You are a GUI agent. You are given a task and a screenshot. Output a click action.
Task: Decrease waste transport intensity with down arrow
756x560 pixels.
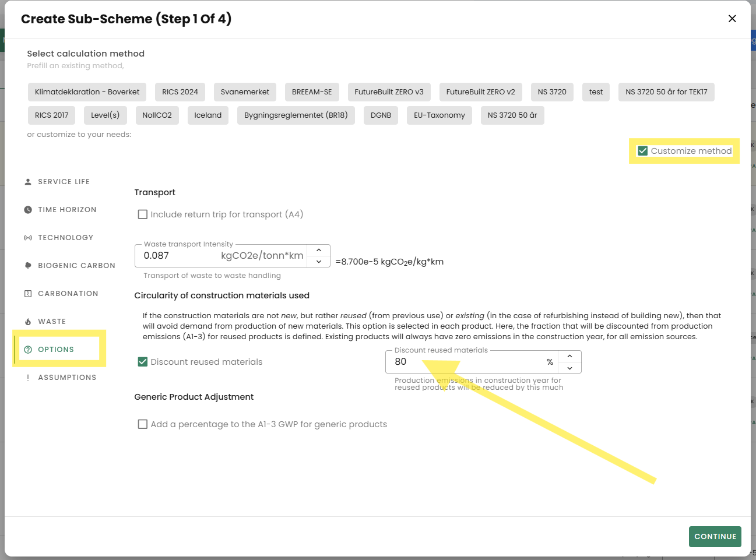319,262
